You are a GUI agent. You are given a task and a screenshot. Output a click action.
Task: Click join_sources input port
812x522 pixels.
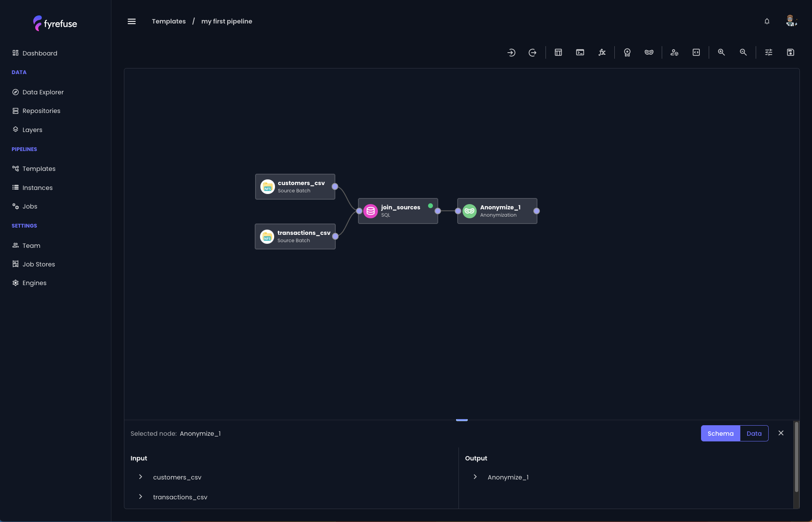tap(359, 211)
